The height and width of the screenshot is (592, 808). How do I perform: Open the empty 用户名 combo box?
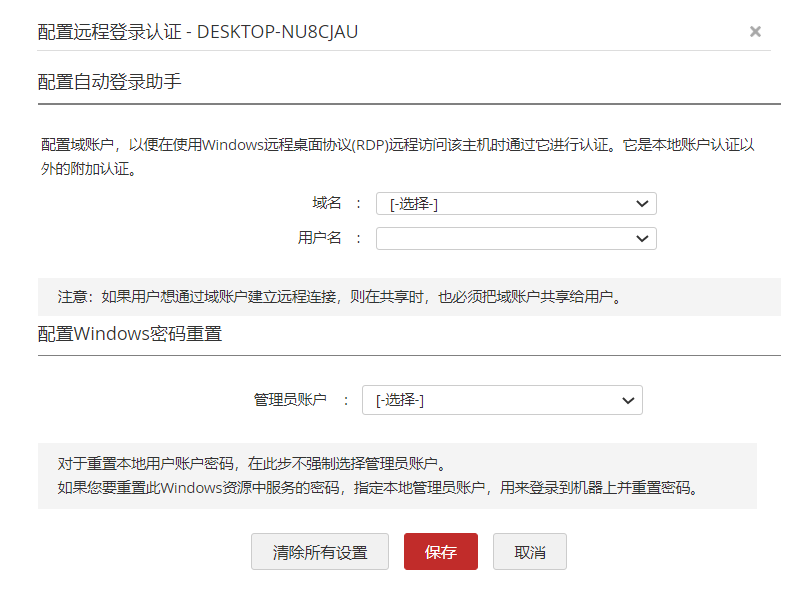click(516, 239)
